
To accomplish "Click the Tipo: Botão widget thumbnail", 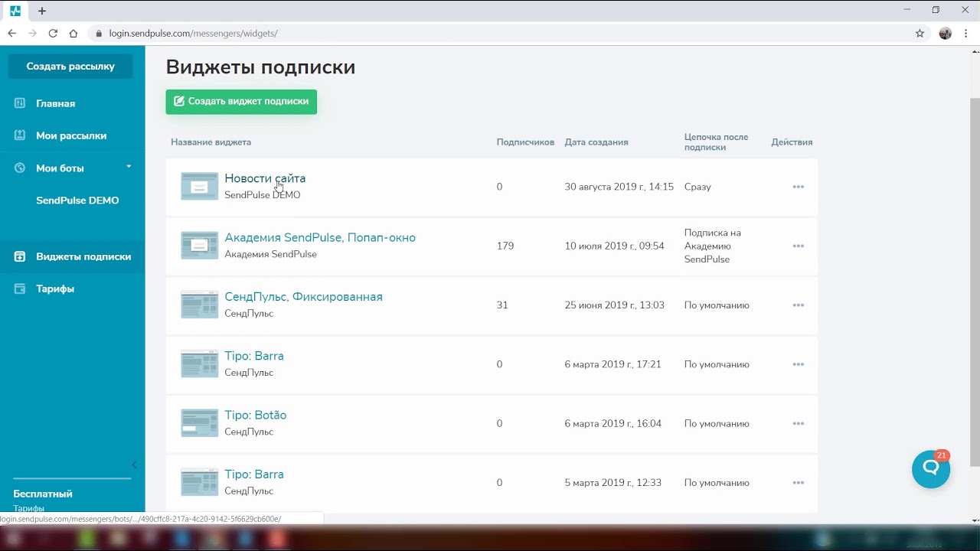I will click(x=199, y=422).
